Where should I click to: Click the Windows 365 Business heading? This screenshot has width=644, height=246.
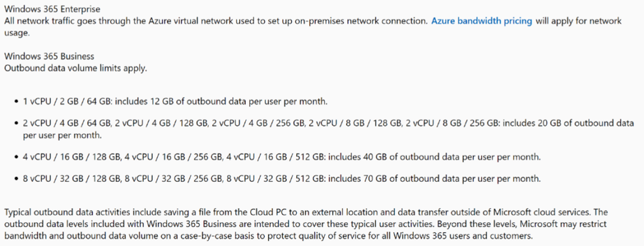(49, 56)
